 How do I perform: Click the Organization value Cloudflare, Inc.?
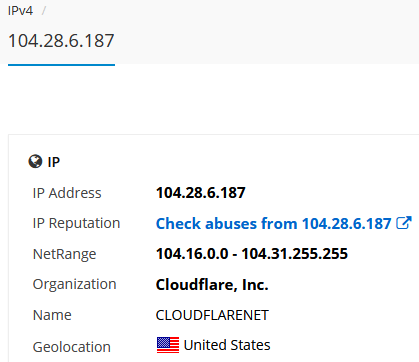pyautogui.click(x=212, y=285)
